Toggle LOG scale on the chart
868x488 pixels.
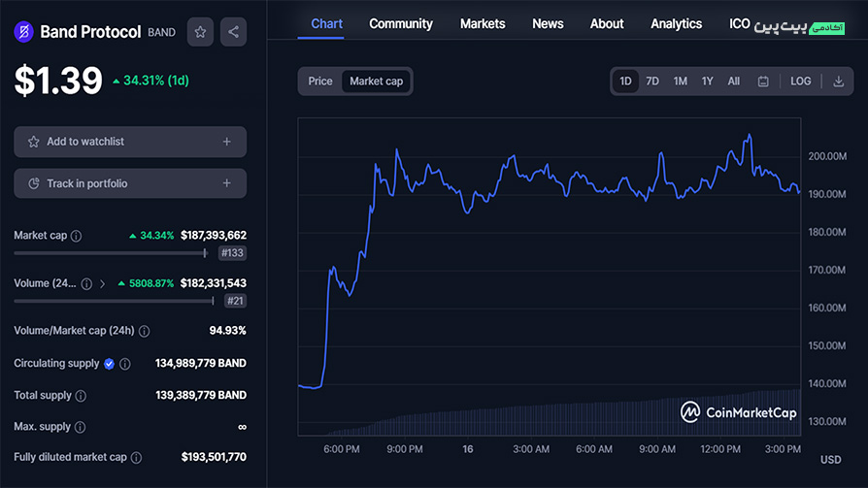[x=800, y=81]
